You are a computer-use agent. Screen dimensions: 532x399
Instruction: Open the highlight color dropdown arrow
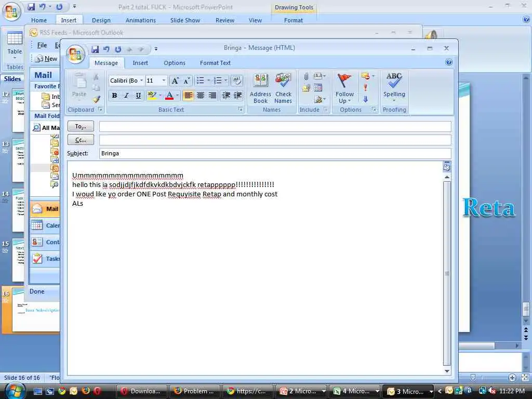(x=160, y=96)
